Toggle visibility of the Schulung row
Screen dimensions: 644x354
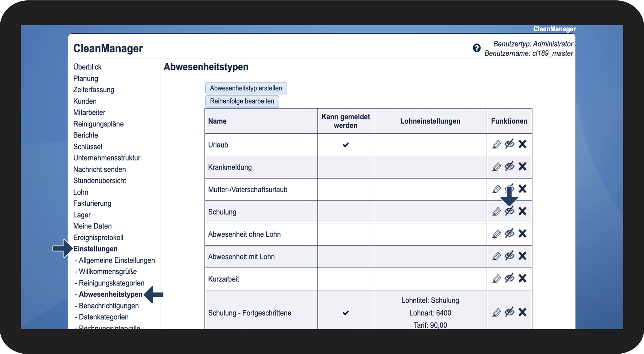click(x=510, y=211)
